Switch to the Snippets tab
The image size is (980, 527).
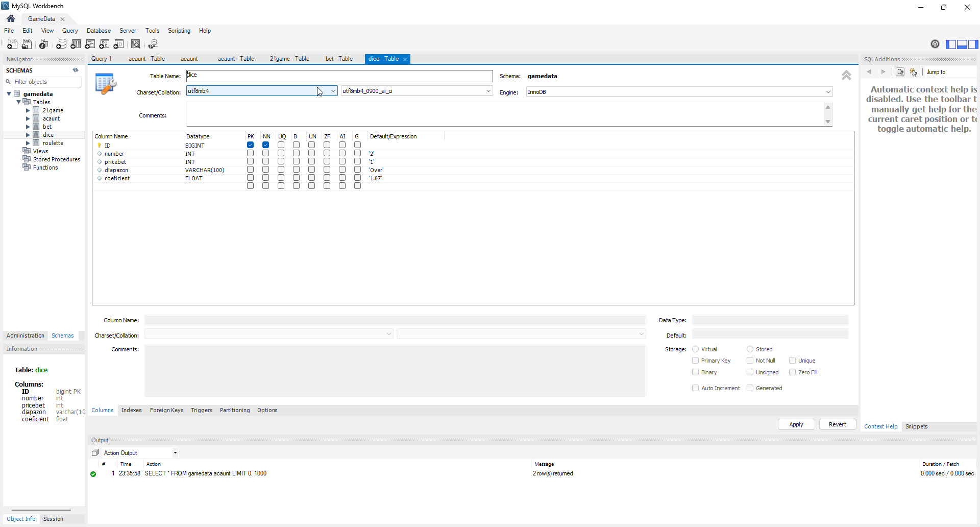pyautogui.click(x=917, y=426)
